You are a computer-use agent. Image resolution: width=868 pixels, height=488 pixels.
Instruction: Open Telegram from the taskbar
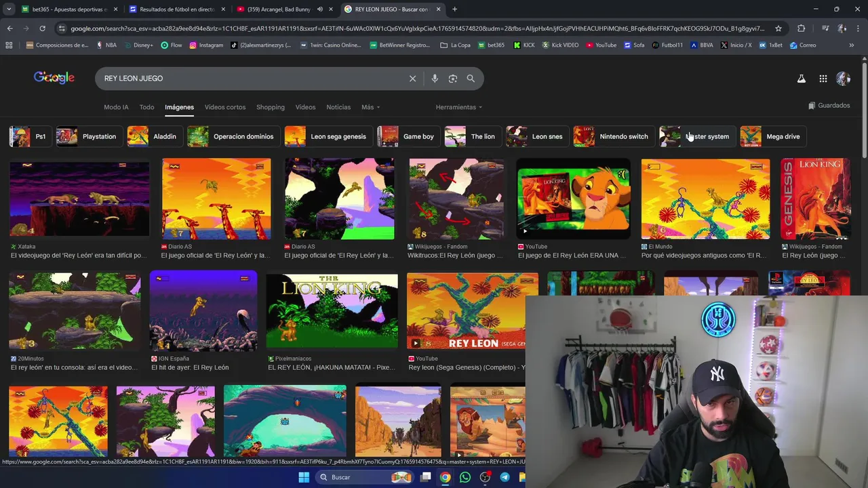point(505,477)
